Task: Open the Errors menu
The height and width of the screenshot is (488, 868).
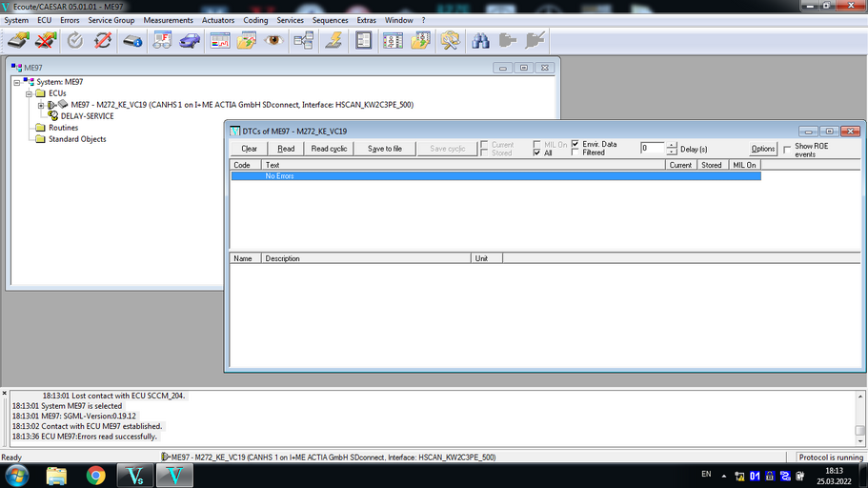Action: (x=70, y=20)
